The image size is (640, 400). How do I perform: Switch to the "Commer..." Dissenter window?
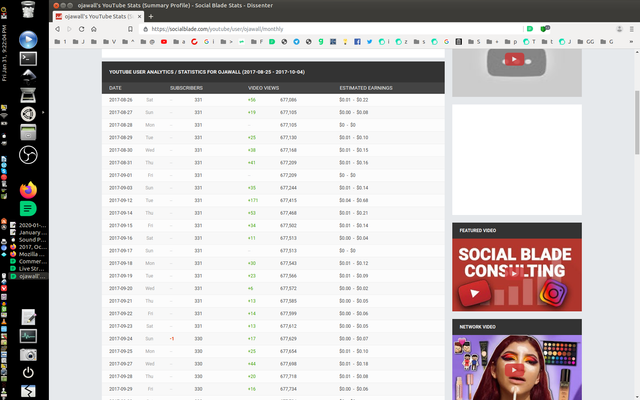[x=29, y=261]
